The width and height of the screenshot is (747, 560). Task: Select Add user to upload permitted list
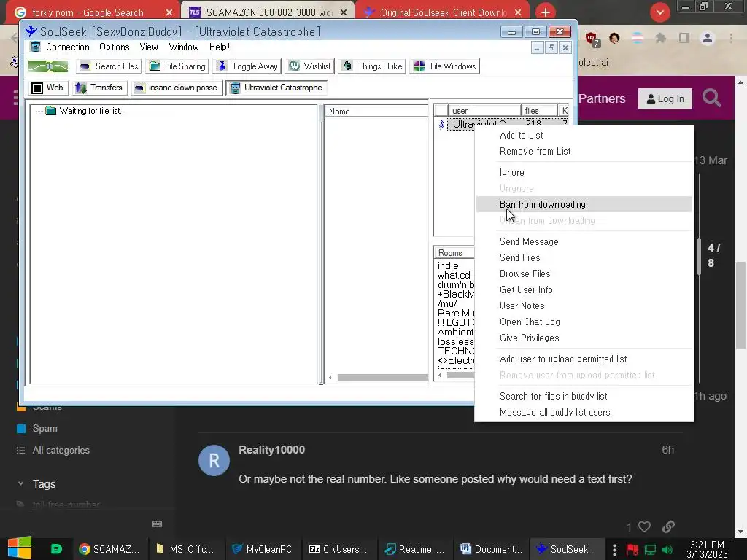(x=584, y=359)
